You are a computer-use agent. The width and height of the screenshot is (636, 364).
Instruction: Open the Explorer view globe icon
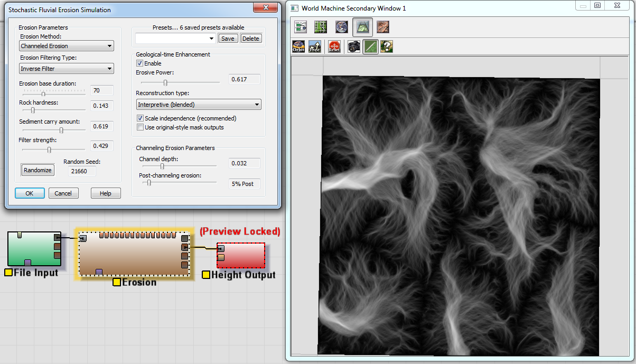point(342,27)
